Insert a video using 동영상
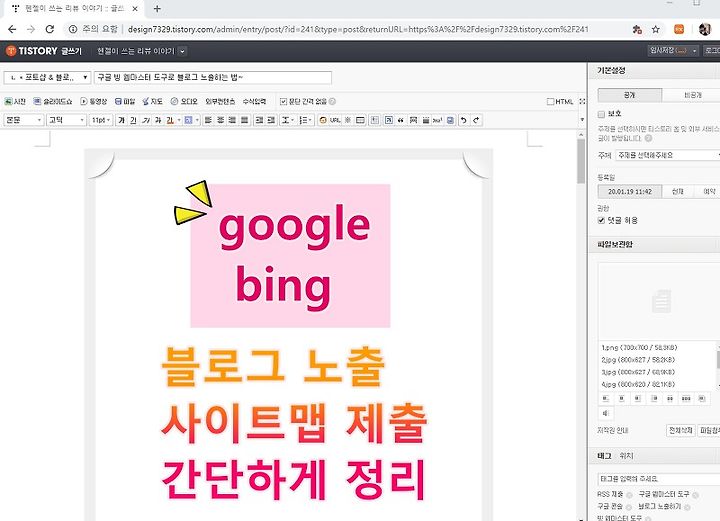The width and height of the screenshot is (720, 521). click(x=94, y=101)
